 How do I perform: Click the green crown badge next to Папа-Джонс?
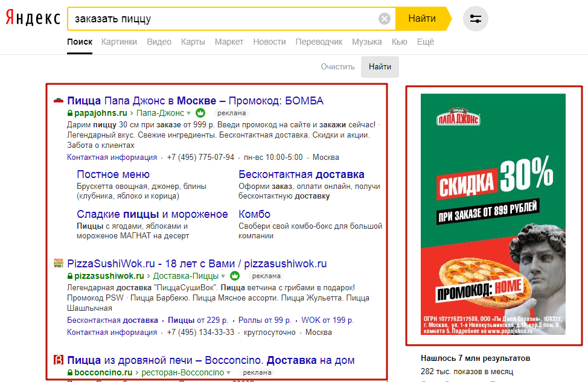tap(200, 112)
